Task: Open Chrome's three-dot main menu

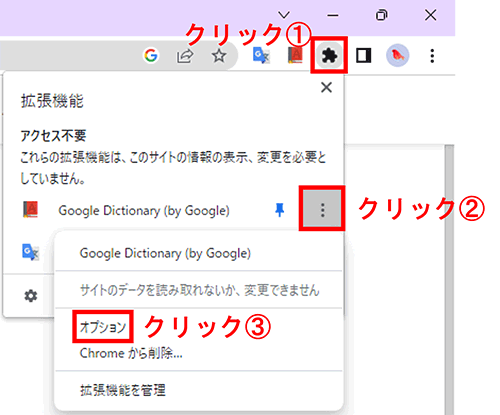Action: click(432, 56)
